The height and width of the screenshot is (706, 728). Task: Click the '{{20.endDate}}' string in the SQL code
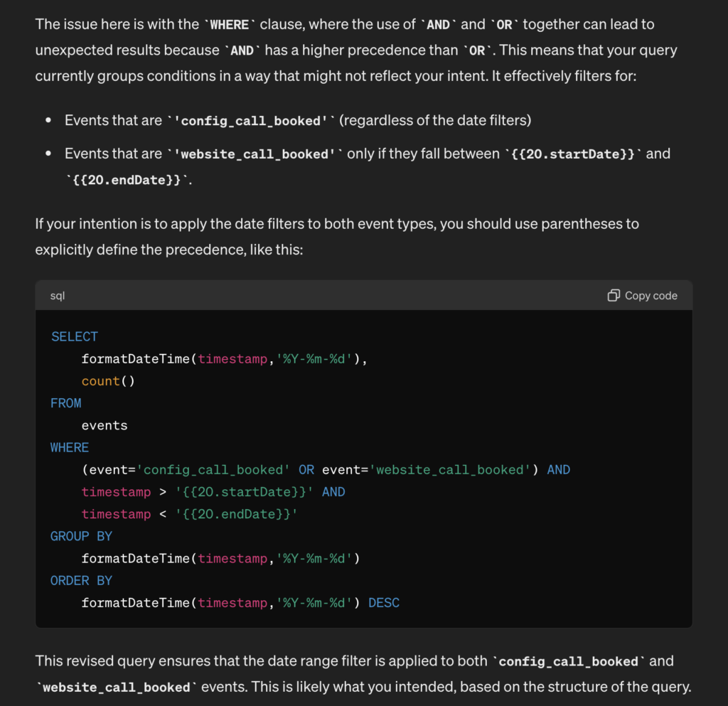pyautogui.click(x=236, y=514)
